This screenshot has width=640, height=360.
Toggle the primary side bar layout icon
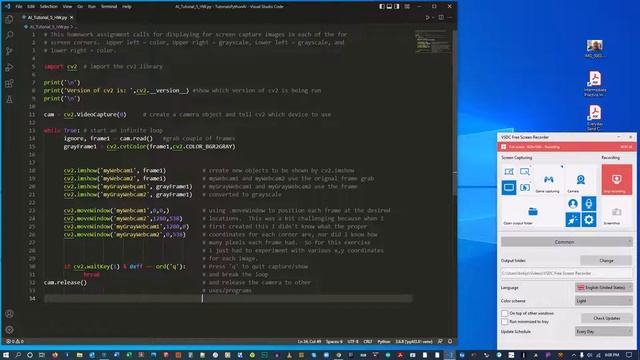click(382, 7)
